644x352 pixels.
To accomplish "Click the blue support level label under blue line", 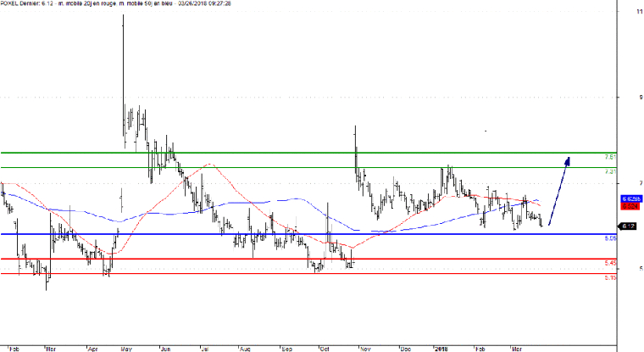I will (x=611, y=238).
